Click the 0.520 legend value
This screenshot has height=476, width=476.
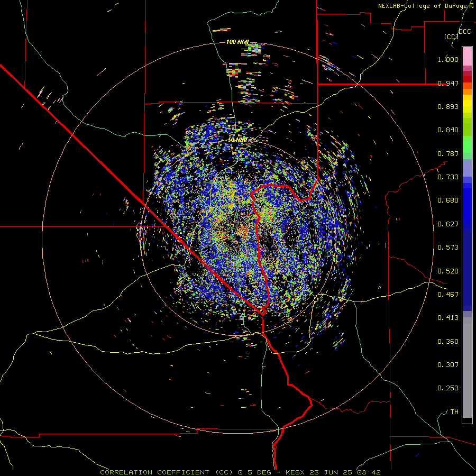pos(448,271)
